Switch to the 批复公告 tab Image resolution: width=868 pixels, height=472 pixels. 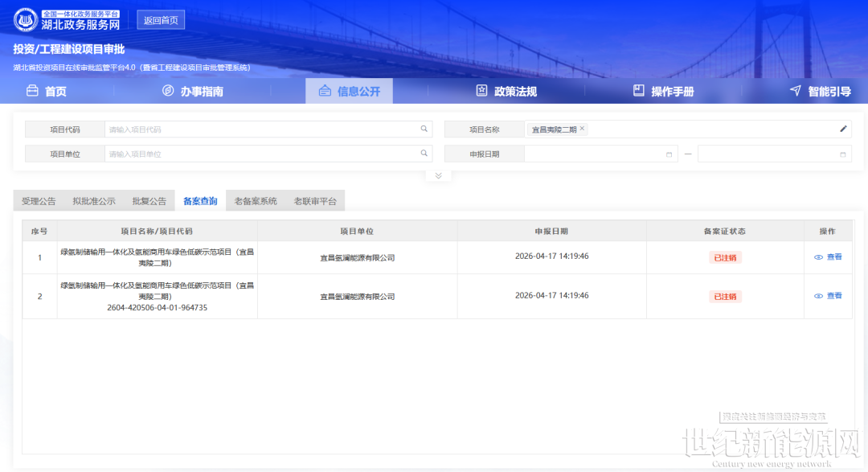(x=149, y=201)
